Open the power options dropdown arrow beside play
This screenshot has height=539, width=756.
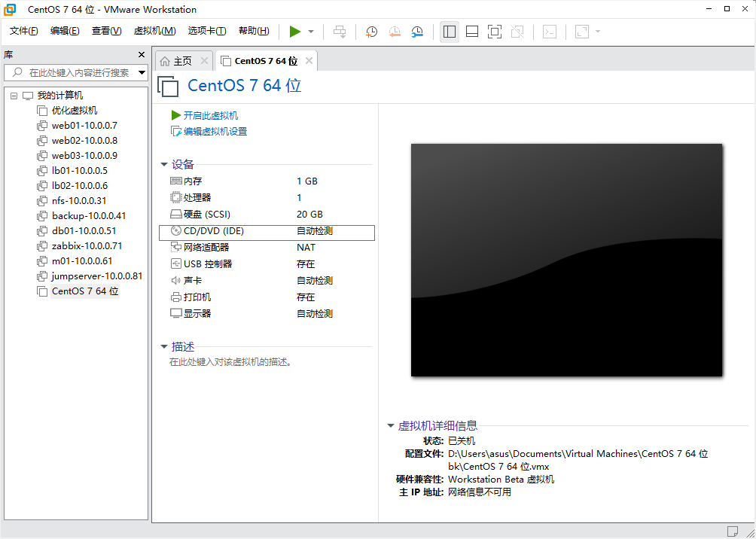[x=311, y=32]
